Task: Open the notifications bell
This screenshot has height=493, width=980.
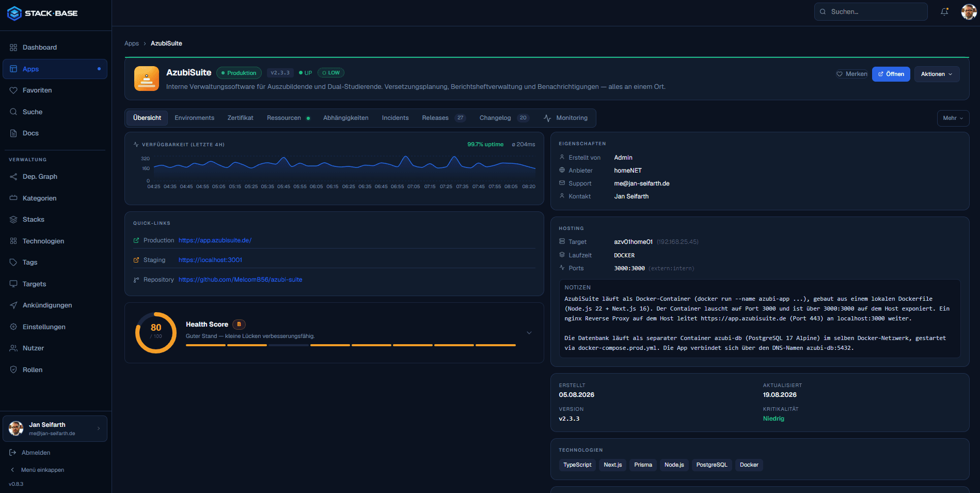Action: pos(944,12)
